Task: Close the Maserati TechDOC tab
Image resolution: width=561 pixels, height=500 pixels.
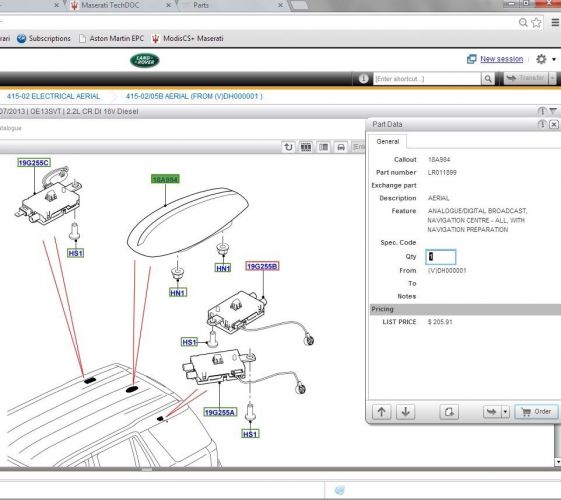Action: (169, 5)
